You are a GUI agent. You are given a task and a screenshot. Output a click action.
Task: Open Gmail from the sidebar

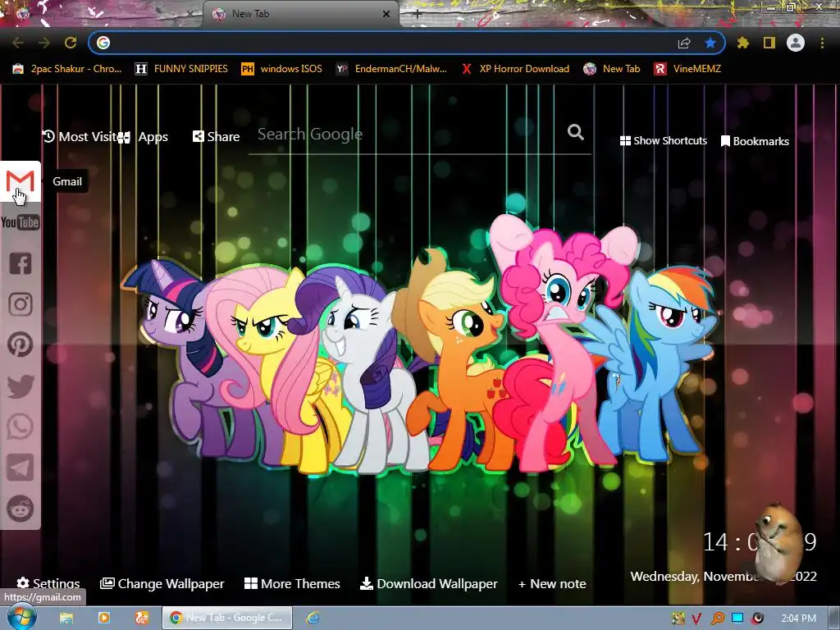point(20,181)
